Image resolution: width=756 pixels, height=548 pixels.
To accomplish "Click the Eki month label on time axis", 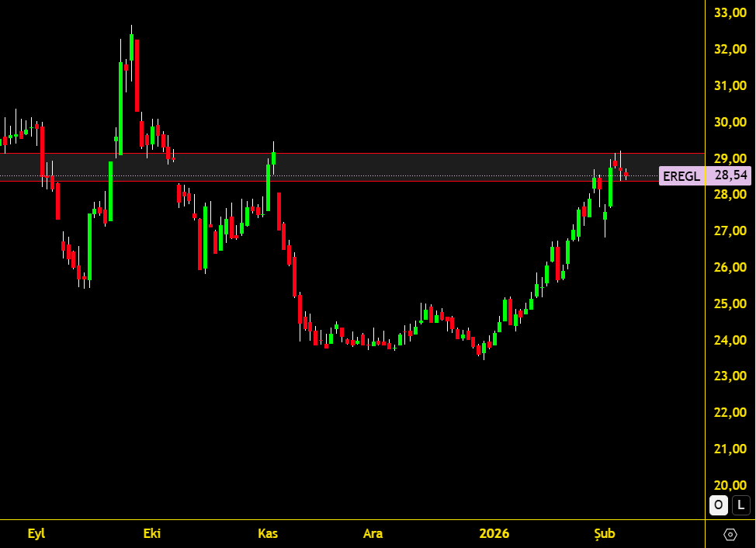I will (152, 533).
